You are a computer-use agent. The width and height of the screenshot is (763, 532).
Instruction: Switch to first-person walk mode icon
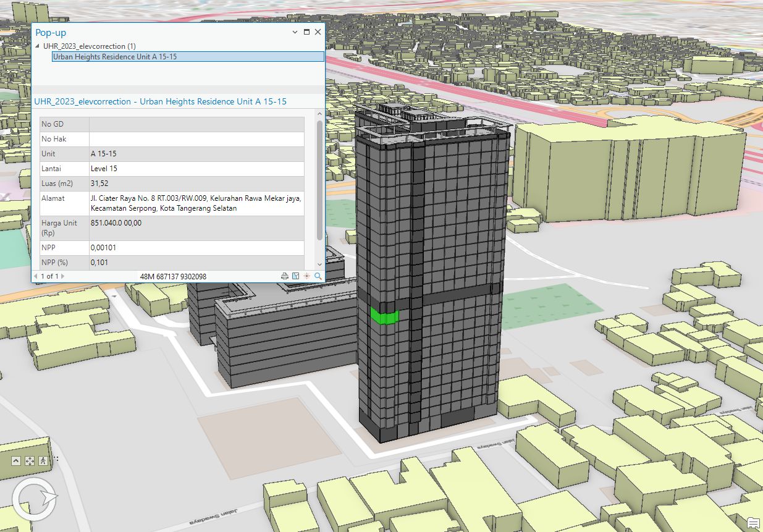[x=43, y=461]
